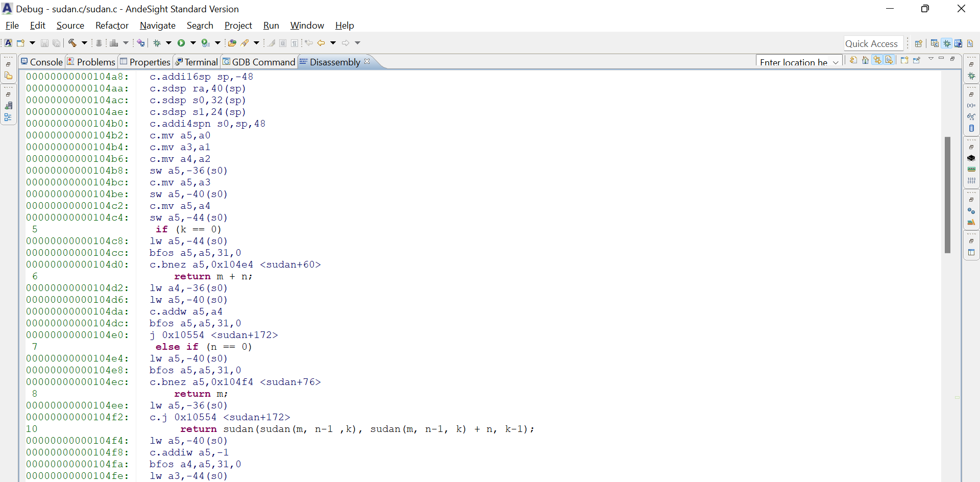
Task: Toggle mark occurrences highlighter in toolbar
Action: click(x=272, y=43)
